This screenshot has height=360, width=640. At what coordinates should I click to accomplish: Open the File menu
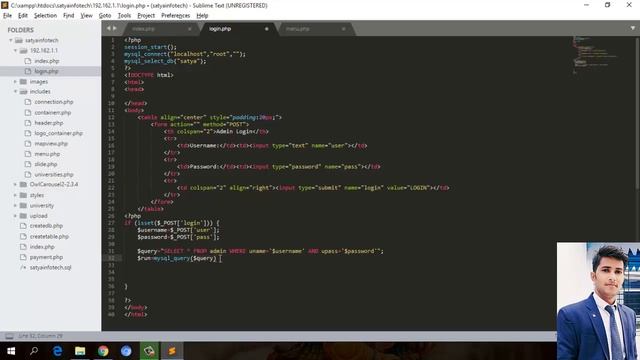7,16
